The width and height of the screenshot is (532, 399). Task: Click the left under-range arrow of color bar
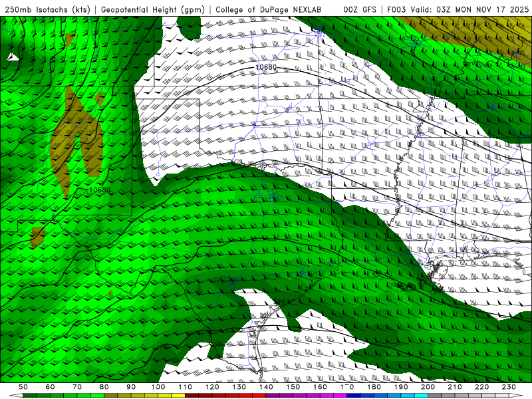click(16, 396)
